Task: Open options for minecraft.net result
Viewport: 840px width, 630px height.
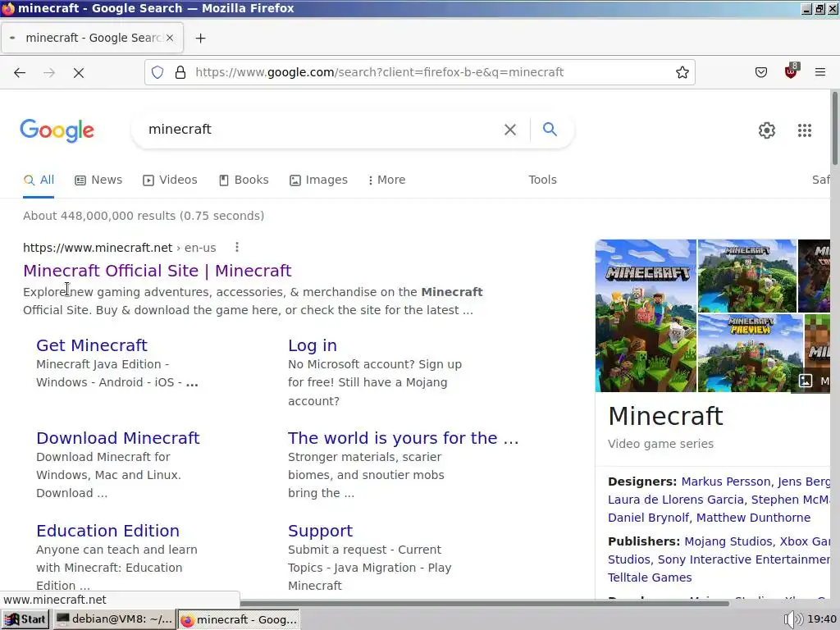Action: [x=237, y=247]
